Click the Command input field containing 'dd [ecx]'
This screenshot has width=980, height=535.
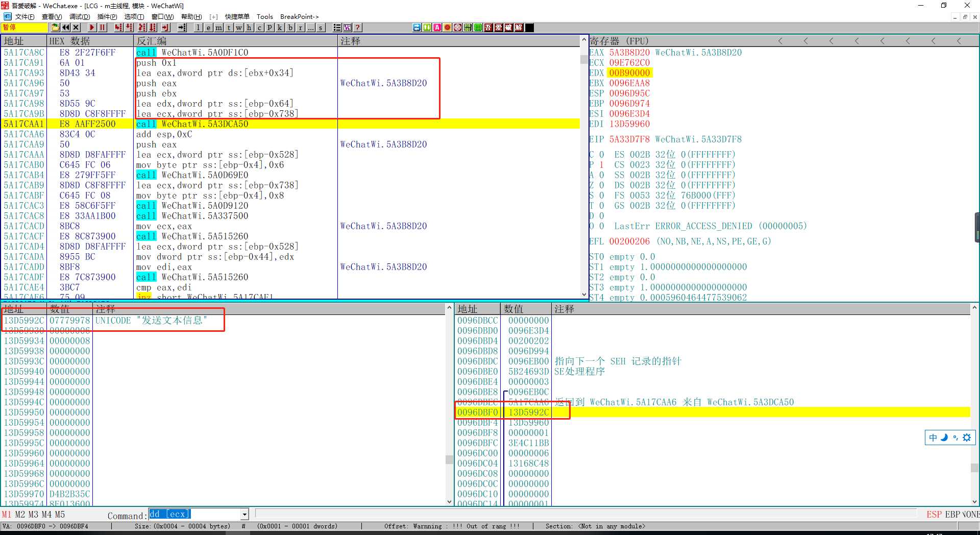point(194,514)
